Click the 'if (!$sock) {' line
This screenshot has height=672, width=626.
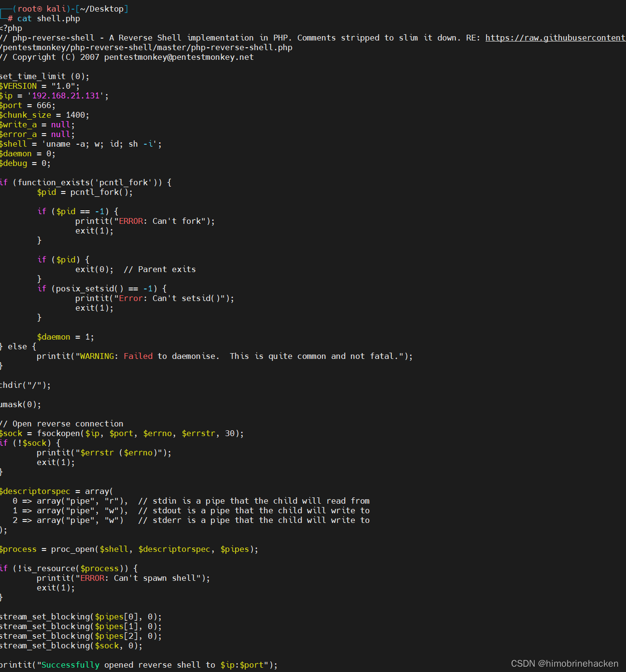coord(30,443)
